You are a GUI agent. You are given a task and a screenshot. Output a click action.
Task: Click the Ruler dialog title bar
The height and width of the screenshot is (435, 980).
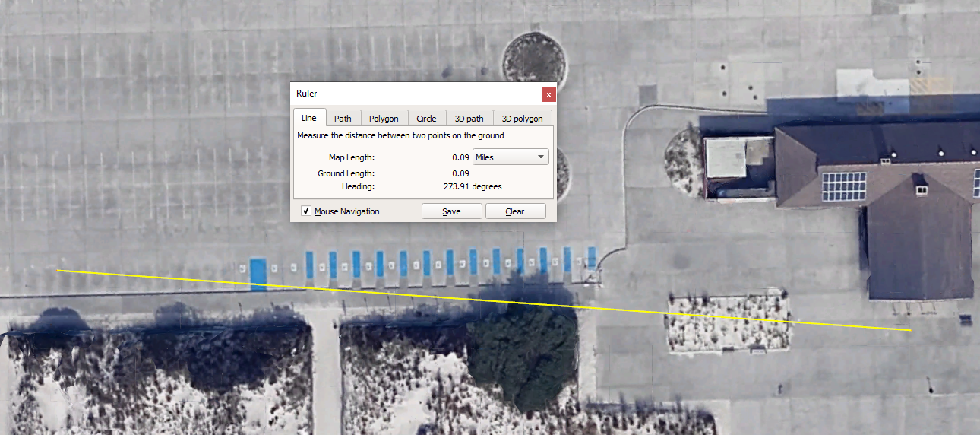[x=410, y=94]
